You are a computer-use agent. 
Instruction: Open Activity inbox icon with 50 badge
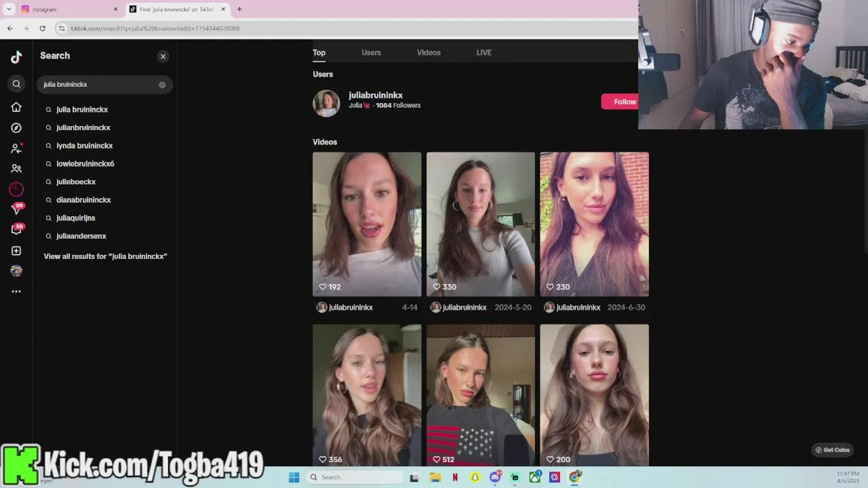pos(16,230)
